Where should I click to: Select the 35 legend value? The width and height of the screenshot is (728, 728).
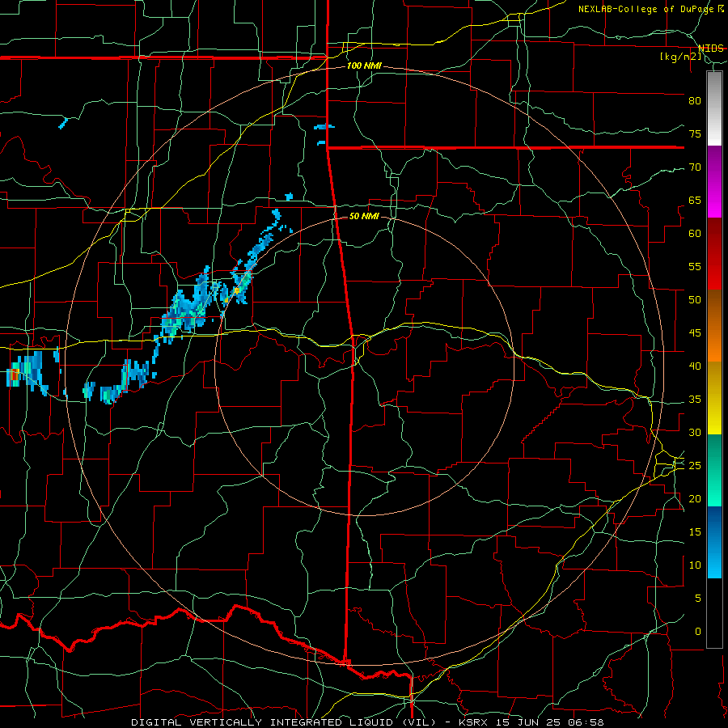(695, 400)
